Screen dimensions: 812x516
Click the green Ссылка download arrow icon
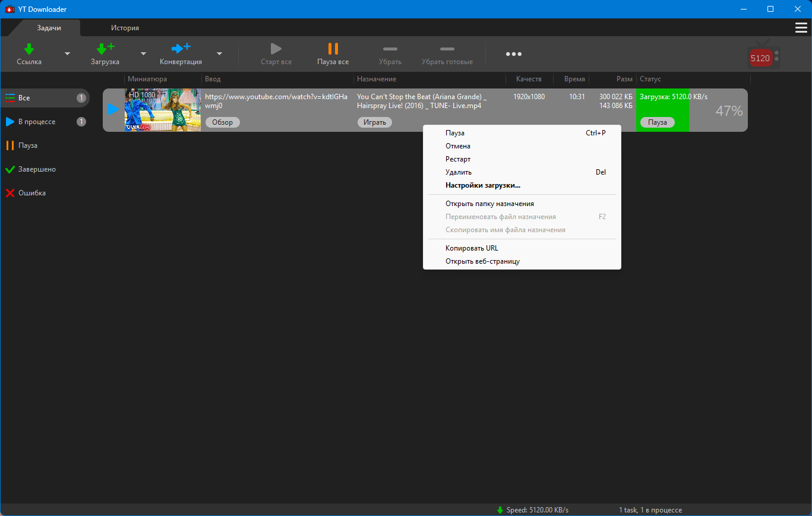29,49
